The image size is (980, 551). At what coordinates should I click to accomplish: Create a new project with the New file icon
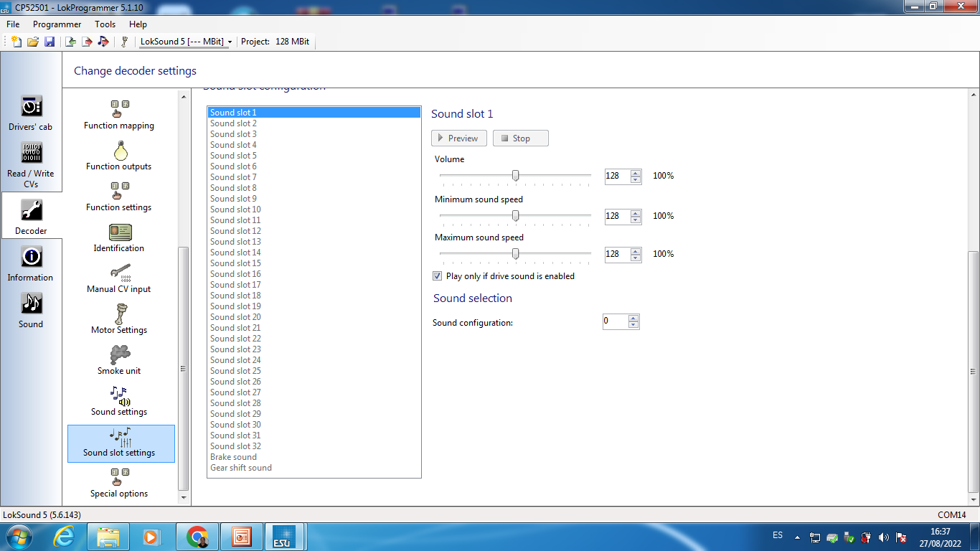pos(16,42)
